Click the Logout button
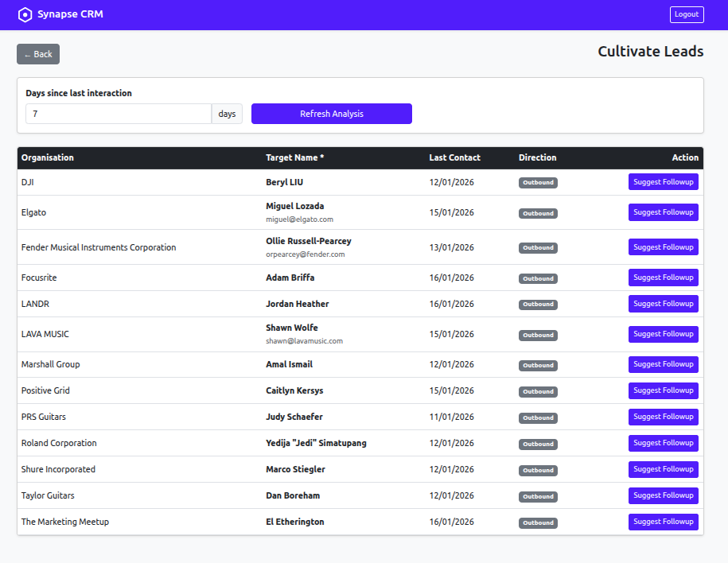This screenshot has width=728, height=563. point(686,14)
